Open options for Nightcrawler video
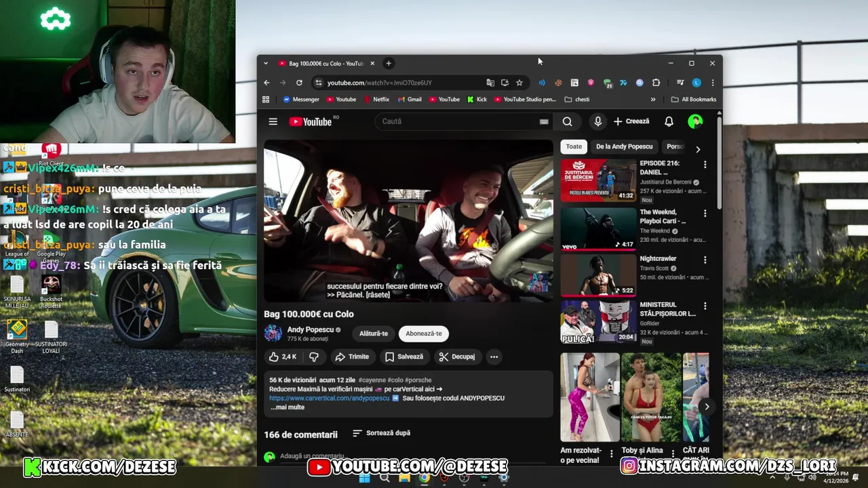Image resolution: width=868 pixels, height=488 pixels. tap(705, 260)
